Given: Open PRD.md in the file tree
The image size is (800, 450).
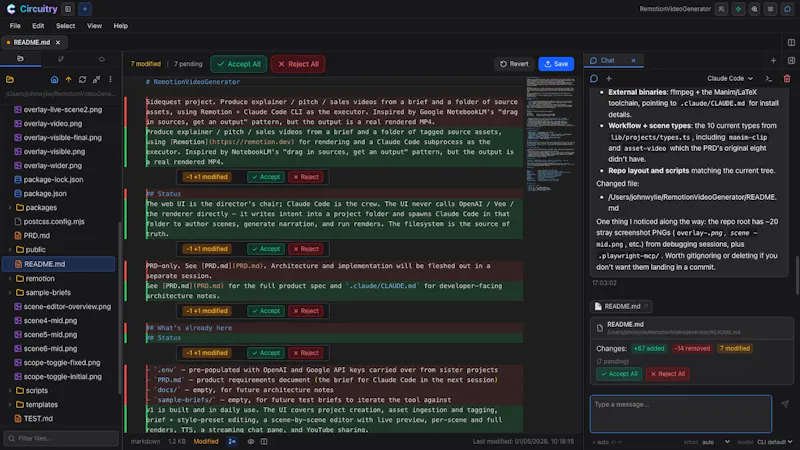Looking at the screenshot, I should click(37, 236).
